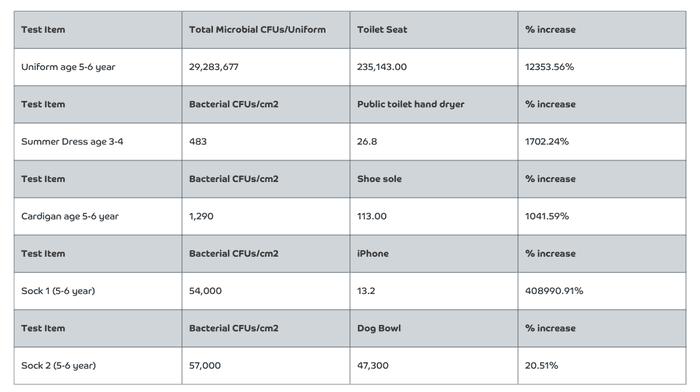700x392 pixels.
Task: Click the 20.51% cell
Action: 602,366
